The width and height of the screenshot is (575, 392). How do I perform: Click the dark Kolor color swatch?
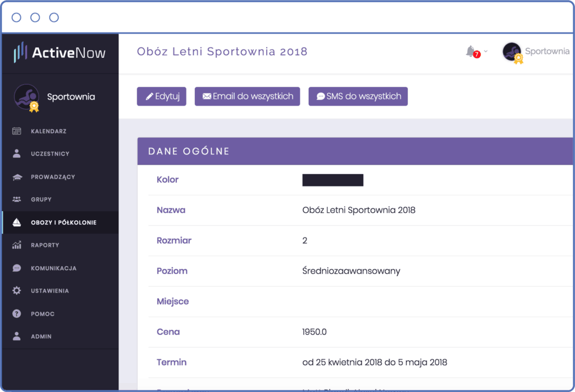pos(332,180)
